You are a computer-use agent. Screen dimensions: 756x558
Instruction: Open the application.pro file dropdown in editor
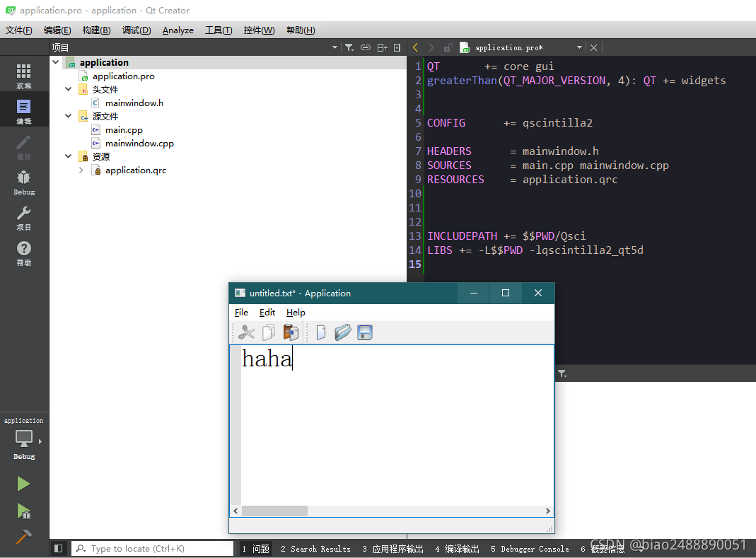coord(579,48)
